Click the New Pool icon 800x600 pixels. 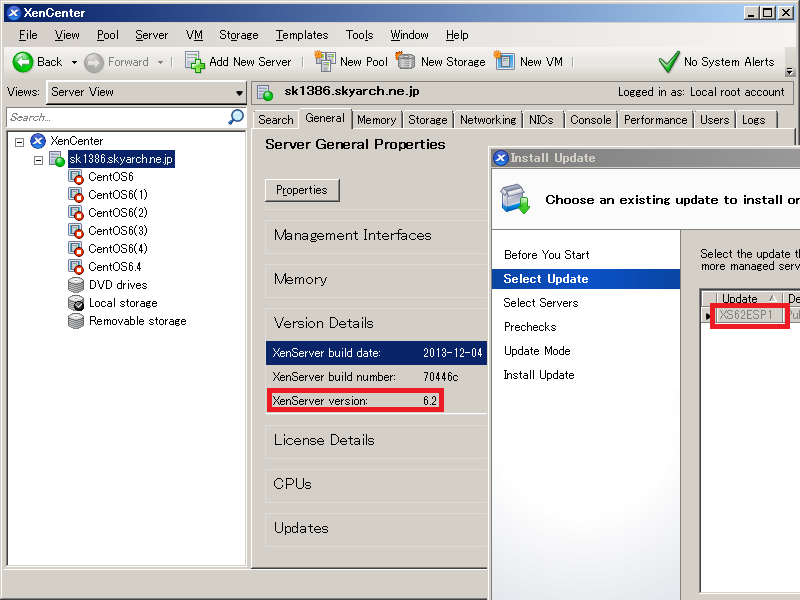(324, 61)
